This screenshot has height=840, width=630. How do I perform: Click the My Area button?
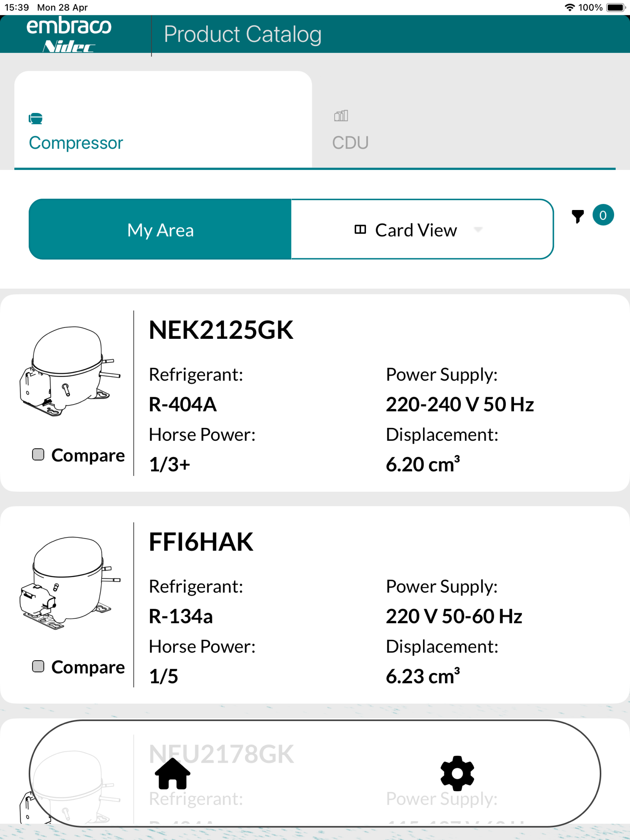point(160,229)
